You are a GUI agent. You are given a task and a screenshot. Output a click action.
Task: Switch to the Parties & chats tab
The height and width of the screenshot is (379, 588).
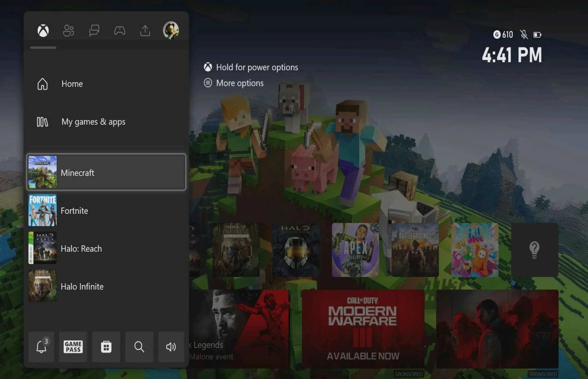[94, 31]
